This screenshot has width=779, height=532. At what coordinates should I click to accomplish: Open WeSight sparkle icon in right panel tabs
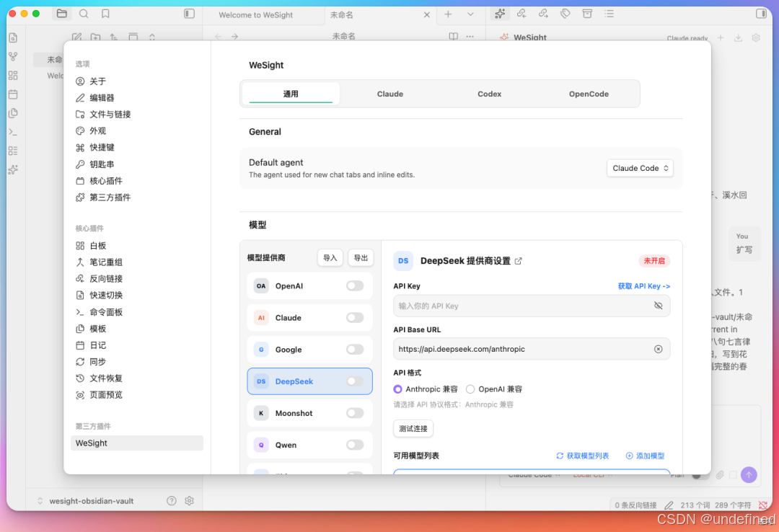[500, 14]
